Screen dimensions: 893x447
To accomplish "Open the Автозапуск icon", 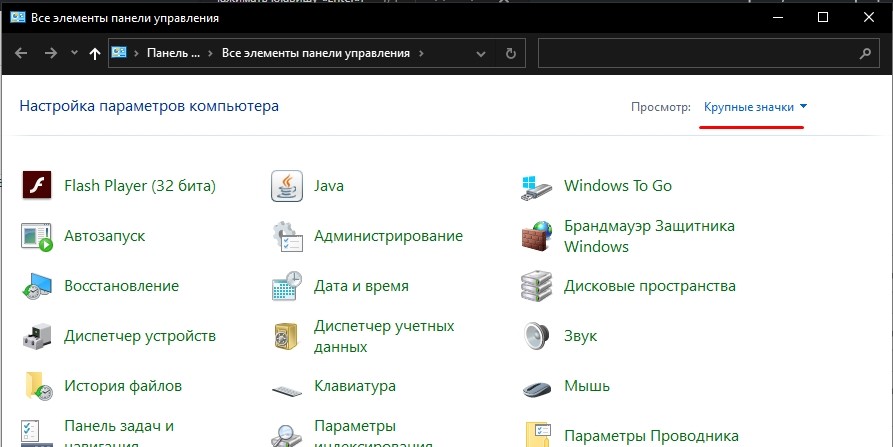I will (x=37, y=236).
